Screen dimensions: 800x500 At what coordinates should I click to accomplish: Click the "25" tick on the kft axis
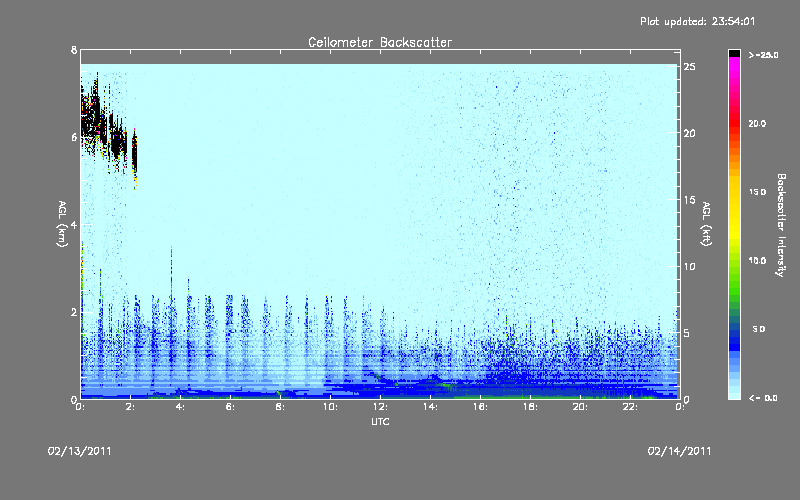pyautogui.click(x=690, y=67)
